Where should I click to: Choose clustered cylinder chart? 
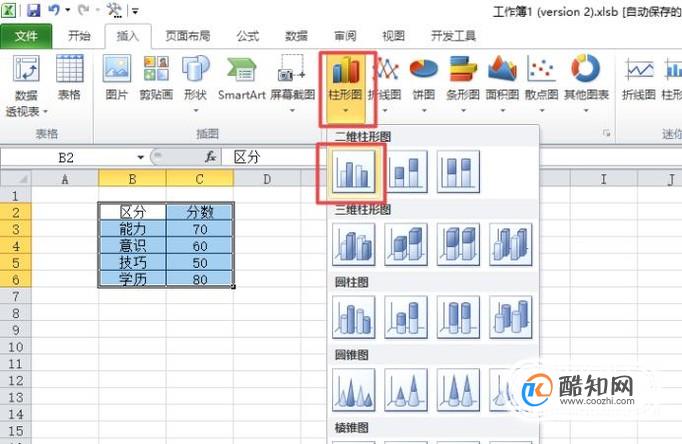coord(354,317)
